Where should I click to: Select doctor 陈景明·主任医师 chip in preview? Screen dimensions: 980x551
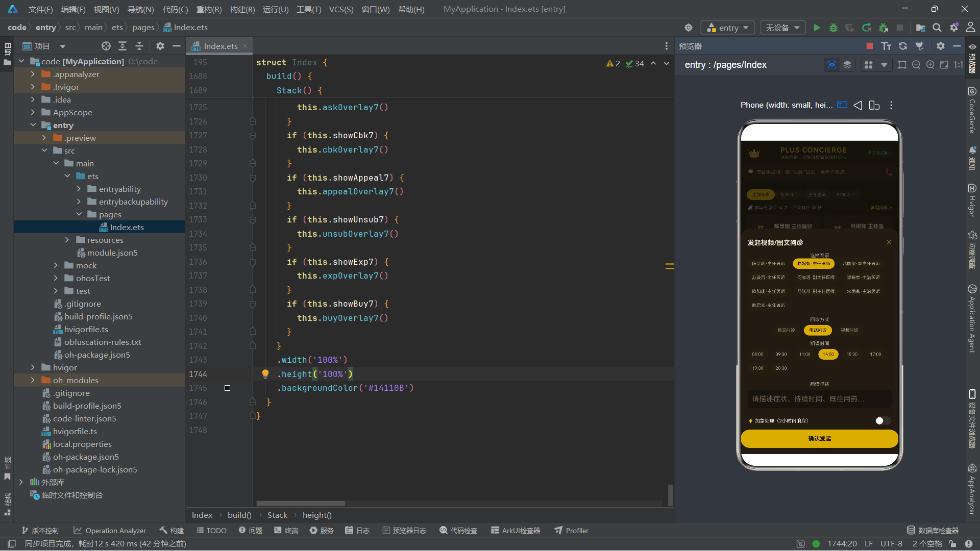[768, 264]
